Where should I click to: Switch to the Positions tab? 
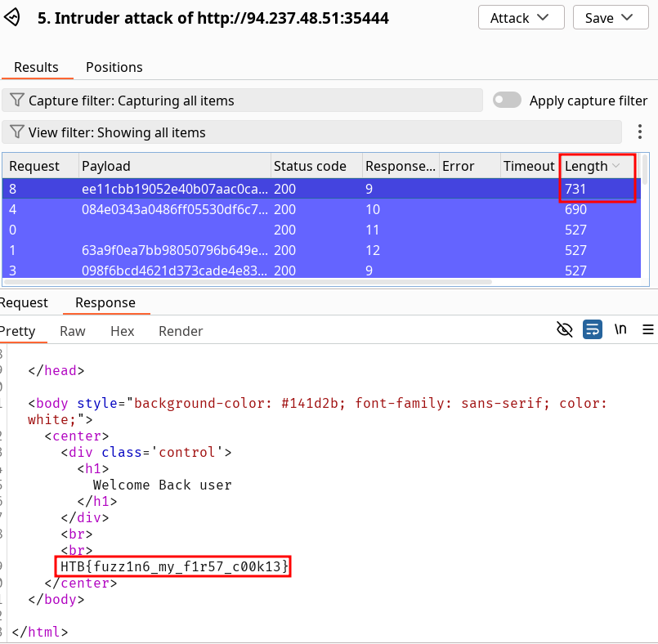tap(114, 67)
